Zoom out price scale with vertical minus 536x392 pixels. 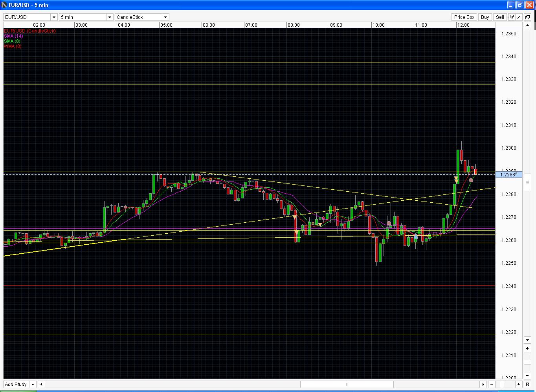point(527,375)
